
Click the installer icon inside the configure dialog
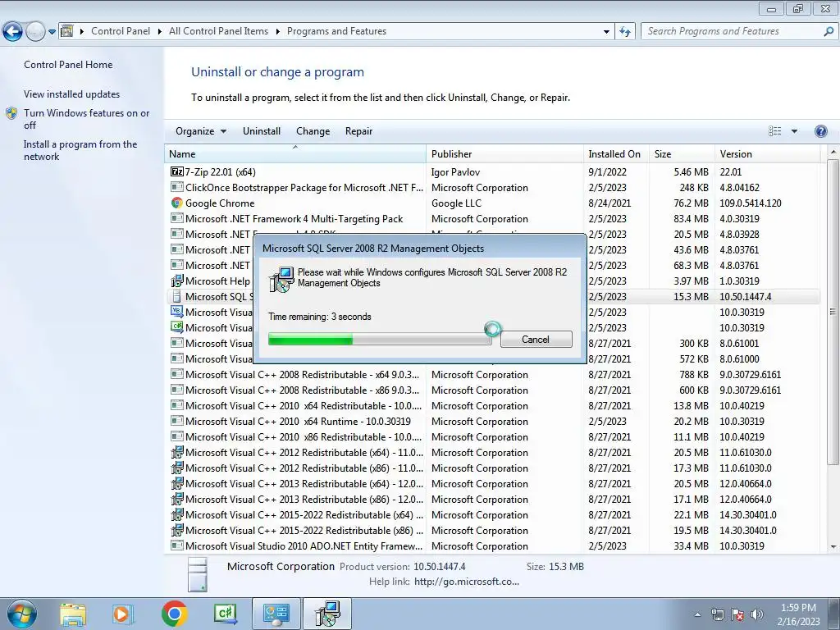coord(281,280)
